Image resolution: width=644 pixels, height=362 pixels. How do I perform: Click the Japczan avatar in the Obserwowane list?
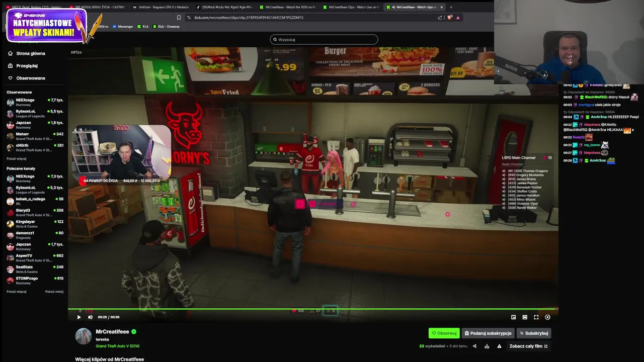pyautogui.click(x=10, y=124)
